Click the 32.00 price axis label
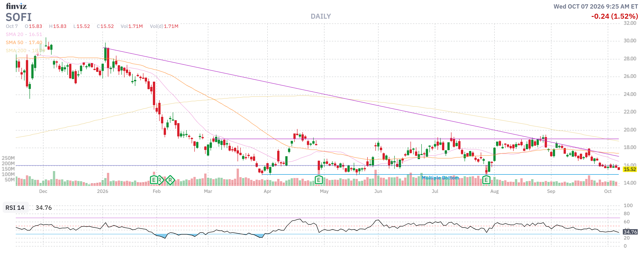Image resolution: width=644 pixels, height=253 pixels. pos(630,23)
